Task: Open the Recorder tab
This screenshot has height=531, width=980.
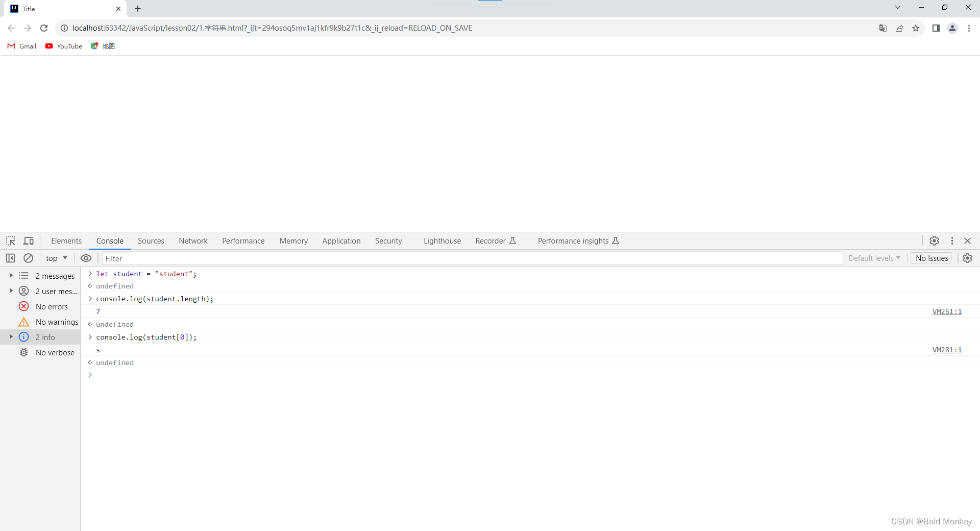Action: click(x=496, y=241)
